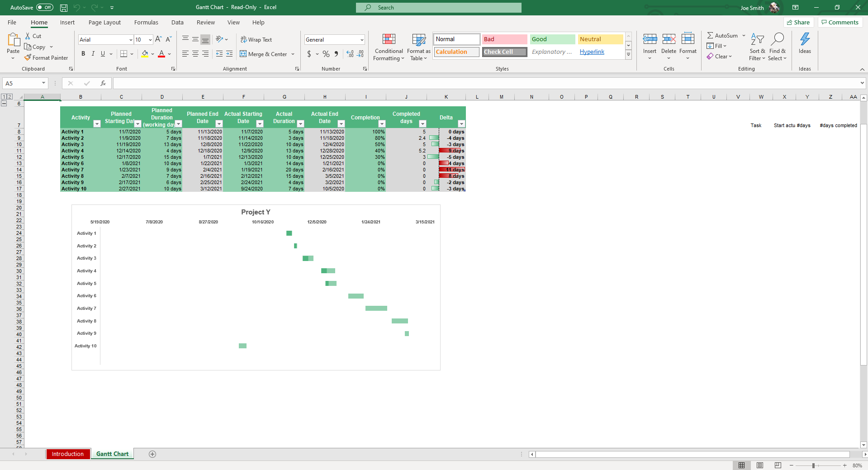Image resolution: width=868 pixels, height=470 pixels.
Task: Switch to the Formulas ribbon tab
Action: click(146, 22)
